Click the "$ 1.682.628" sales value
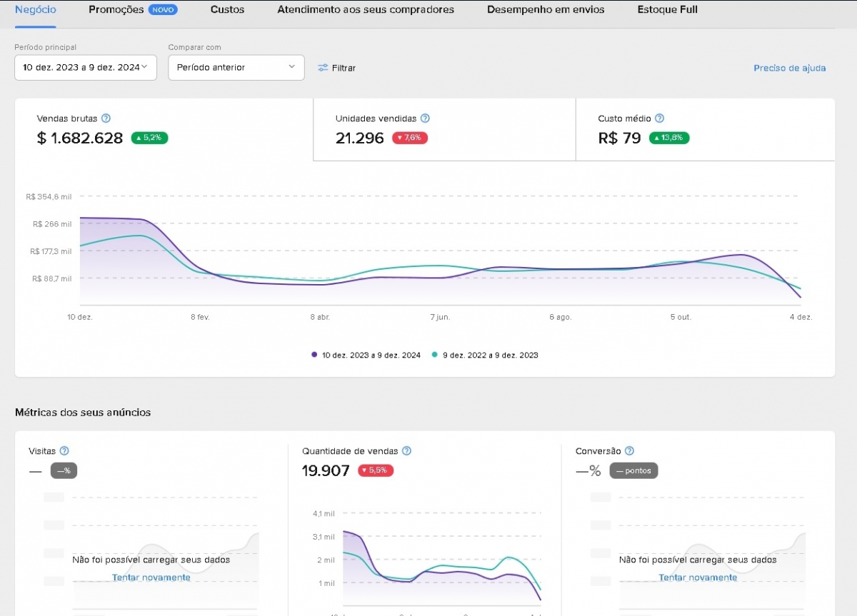The height and width of the screenshot is (616, 857). click(80, 138)
